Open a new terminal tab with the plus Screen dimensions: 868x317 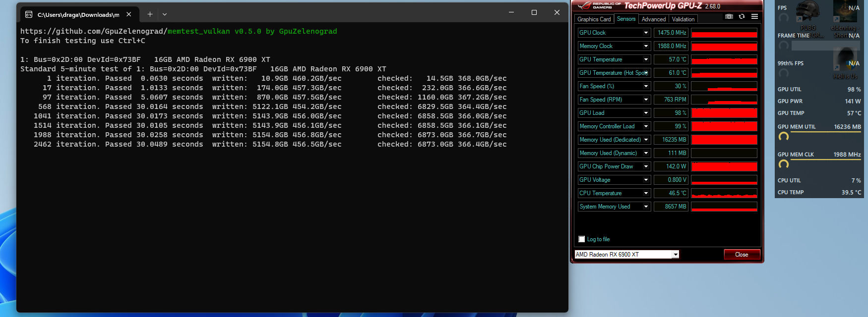point(150,14)
